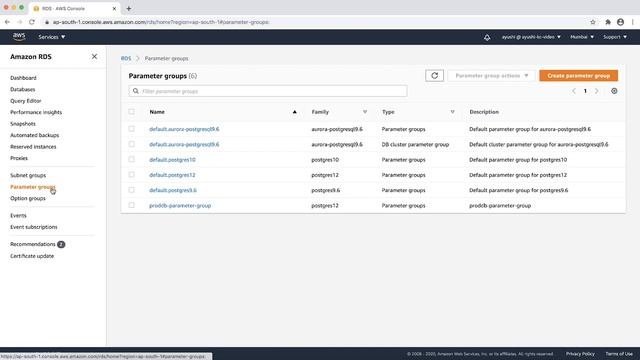Select all parameter groups checkbox
640x360 pixels.
click(x=131, y=111)
